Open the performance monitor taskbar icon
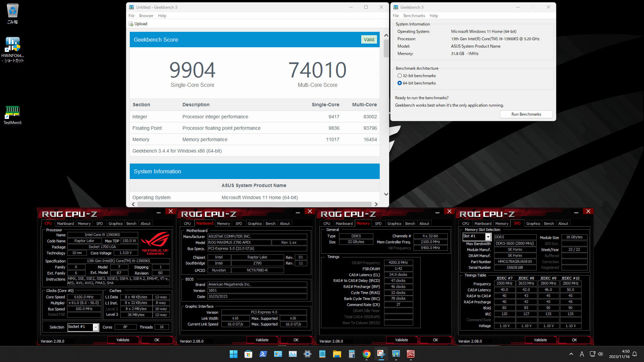Viewport: 644px width, 362px height. pos(292,354)
